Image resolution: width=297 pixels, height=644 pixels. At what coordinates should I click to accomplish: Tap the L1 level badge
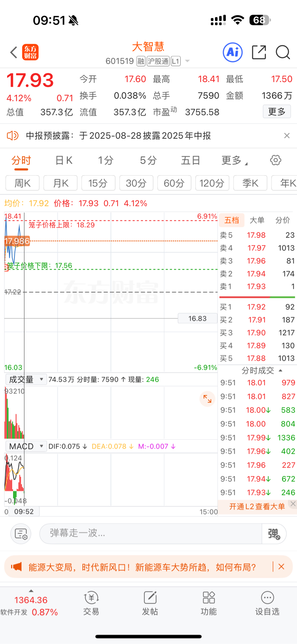point(176,61)
